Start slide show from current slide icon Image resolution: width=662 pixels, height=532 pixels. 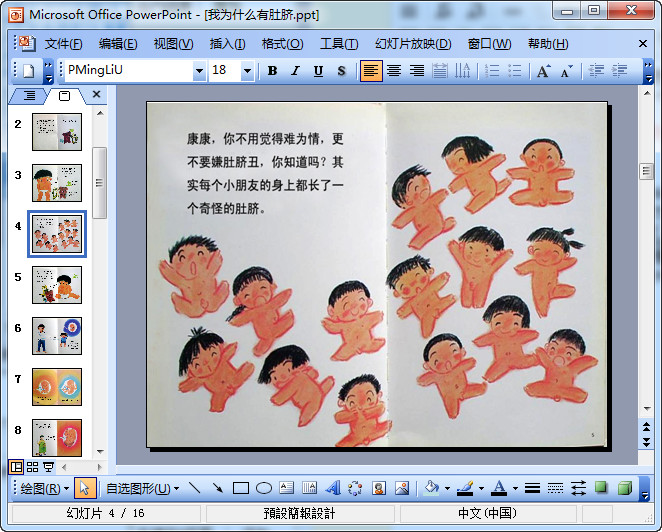[49, 467]
